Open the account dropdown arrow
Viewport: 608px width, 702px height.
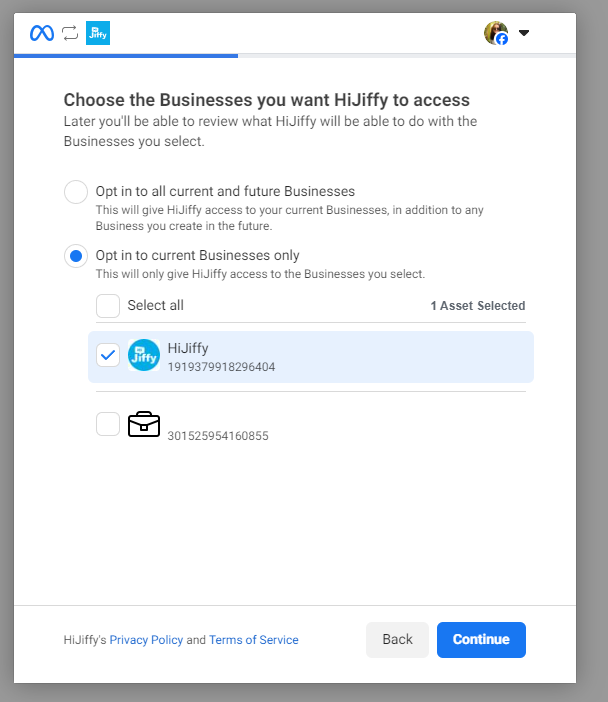524,33
